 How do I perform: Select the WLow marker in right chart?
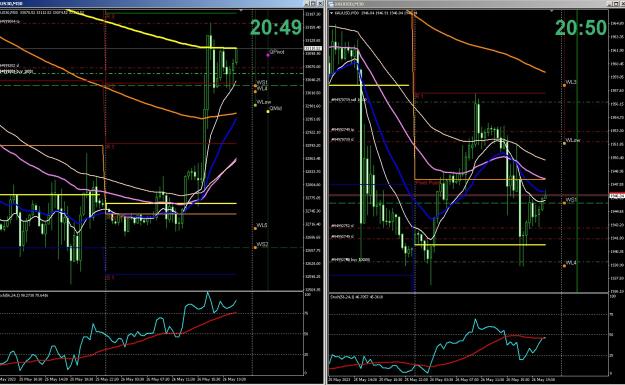[564, 143]
